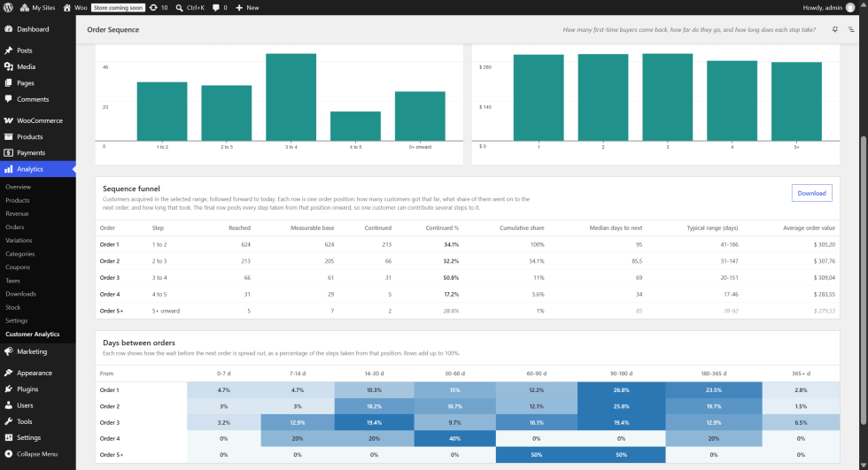Open the 10 pending updates icon
The height and width of the screenshot is (470, 868).
point(159,8)
